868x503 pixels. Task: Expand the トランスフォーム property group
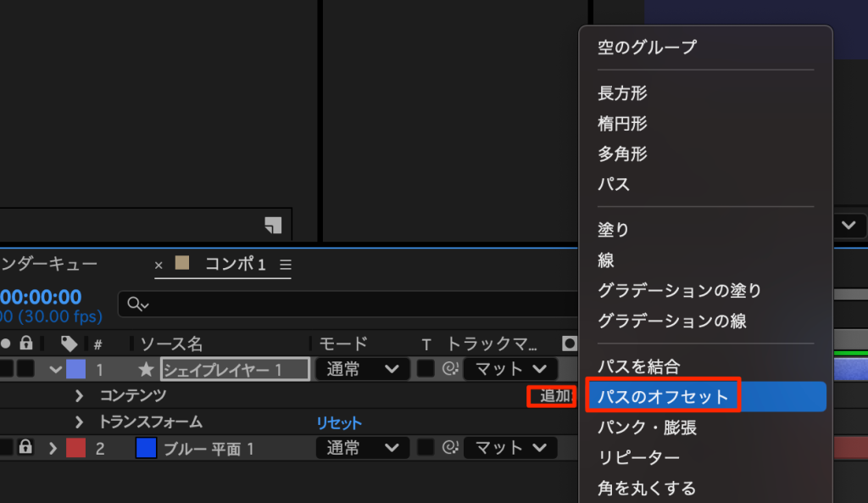point(80,422)
